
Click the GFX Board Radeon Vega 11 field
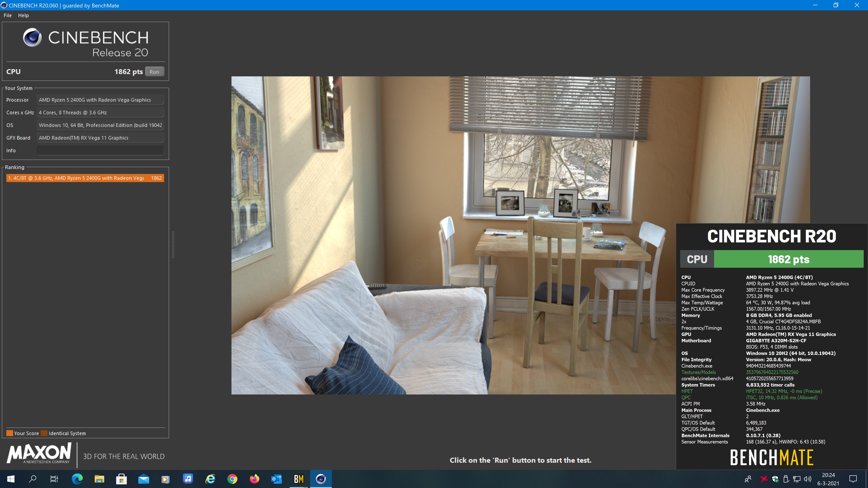pos(100,138)
